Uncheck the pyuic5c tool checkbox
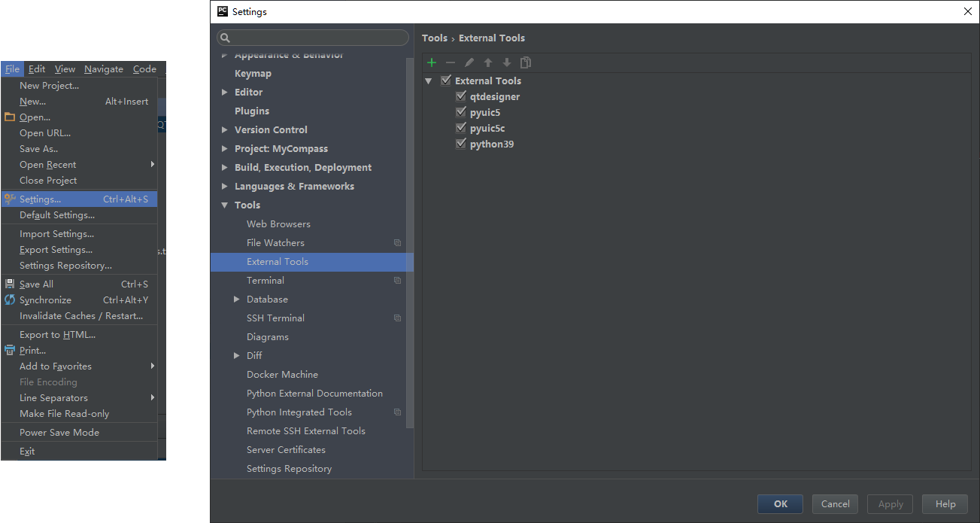This screenshot has height=523, width=980. tap(461, 128)
